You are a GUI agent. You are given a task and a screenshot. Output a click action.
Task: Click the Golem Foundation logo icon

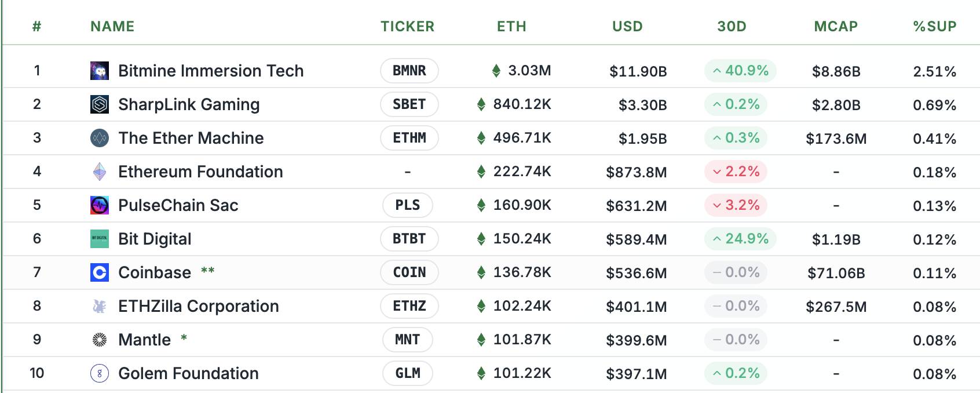pyautogui.click(x=100, y=373)
